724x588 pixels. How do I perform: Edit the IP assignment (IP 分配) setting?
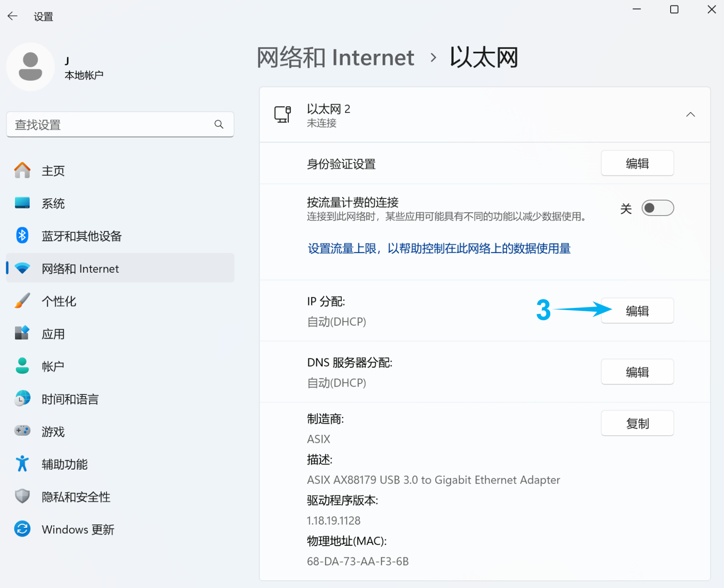637,311
